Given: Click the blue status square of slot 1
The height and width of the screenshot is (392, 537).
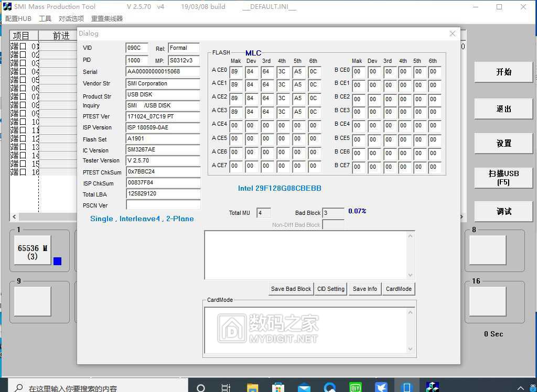Looking at the screenshot, I should [x=58, y=261].
